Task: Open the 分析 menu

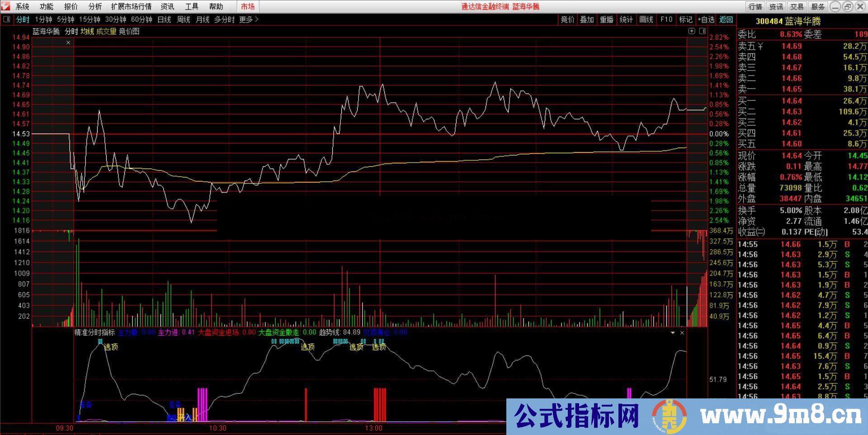Action: 95,6
